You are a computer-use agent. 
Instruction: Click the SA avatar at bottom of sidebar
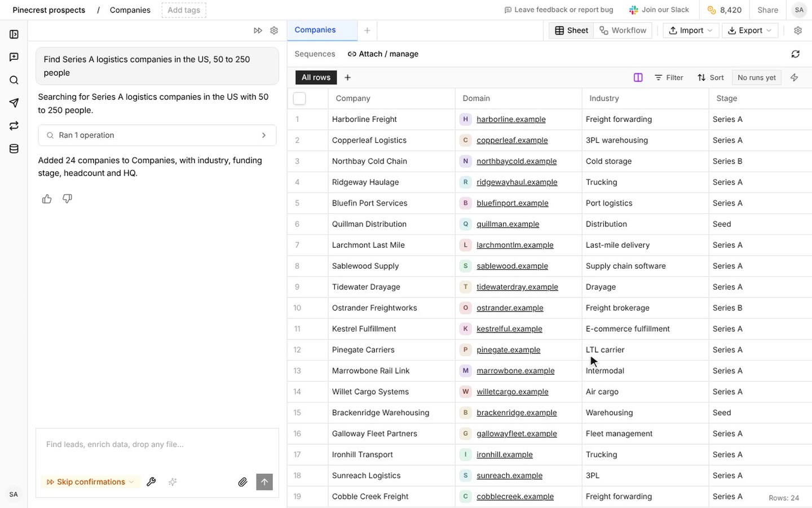coord(14,494)
